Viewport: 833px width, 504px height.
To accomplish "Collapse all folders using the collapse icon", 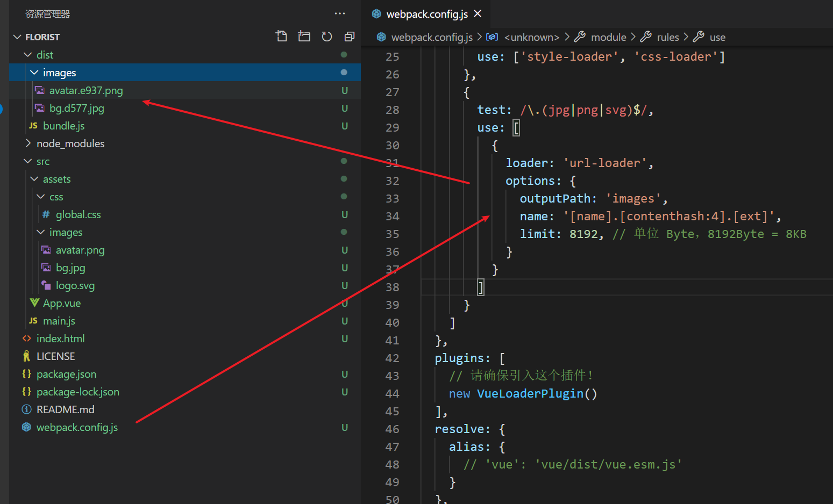I will click(x=350, y=37).
